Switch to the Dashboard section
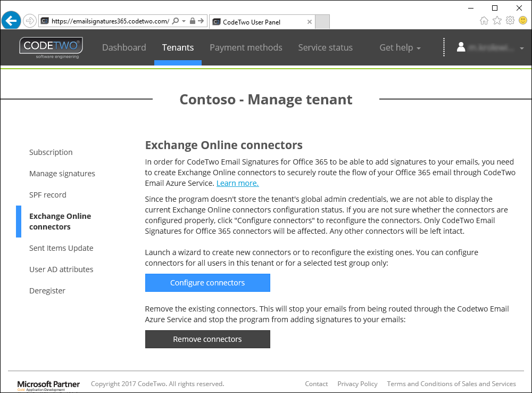This screenshot has height=393, width=532. (124, 47)
